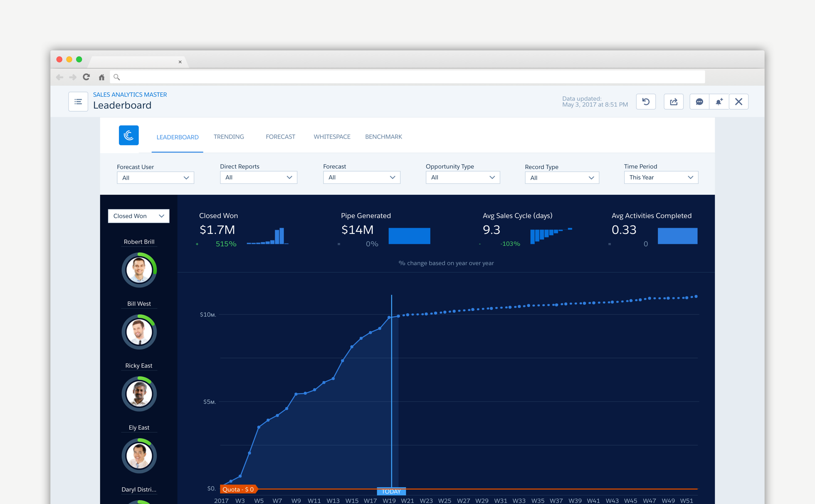Screen dimensions: 815x504
Task: Click the TODAY marker on the timeline
Action: (391, 491)
